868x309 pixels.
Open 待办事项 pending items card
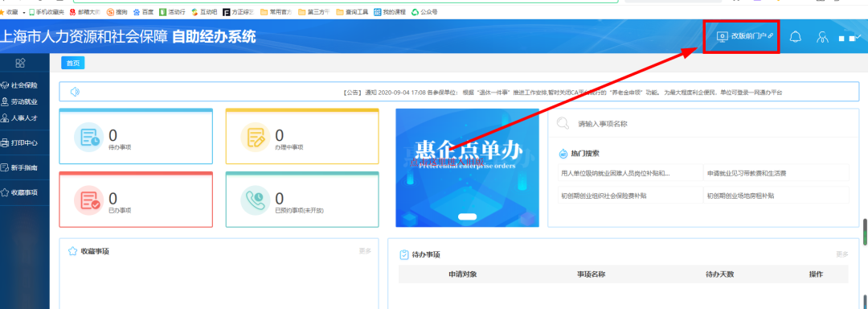136,136
